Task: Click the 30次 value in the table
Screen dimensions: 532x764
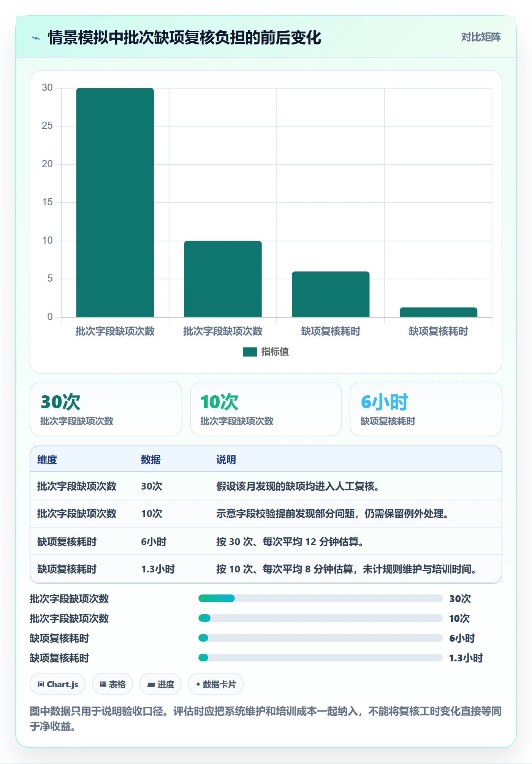Action: coord(152,486)
